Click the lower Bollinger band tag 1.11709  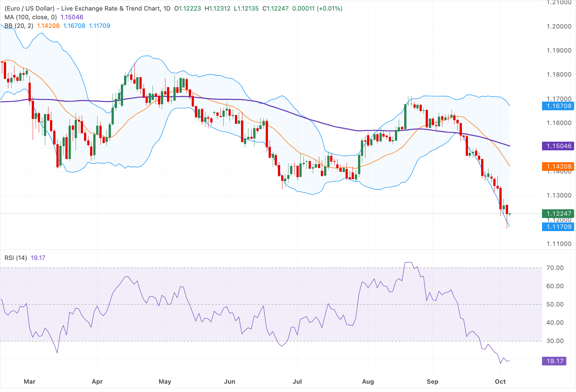tap(558, 227)
